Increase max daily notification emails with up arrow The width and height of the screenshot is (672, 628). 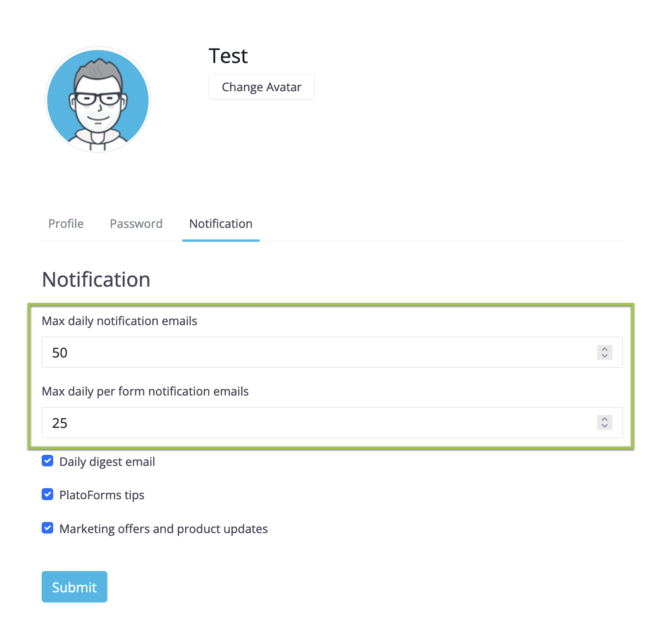(604, 349)
